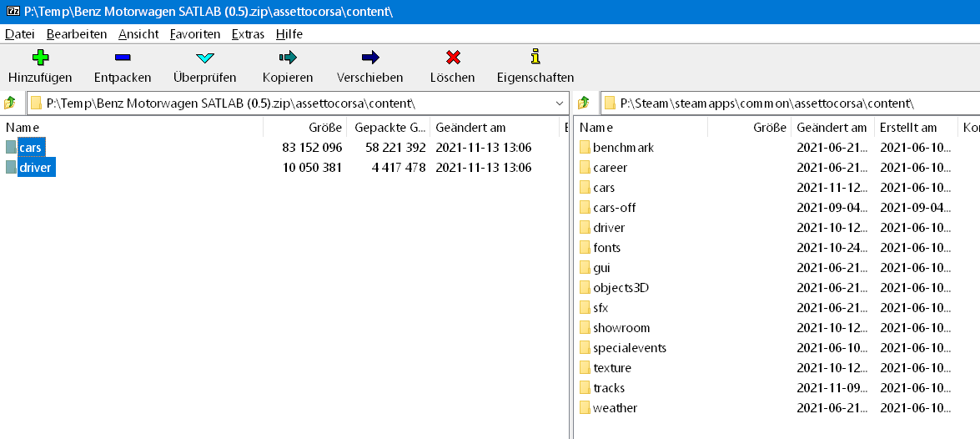Screen dimensions: 980x439
Task: Open the Extras menu
Action: point(248,33)
